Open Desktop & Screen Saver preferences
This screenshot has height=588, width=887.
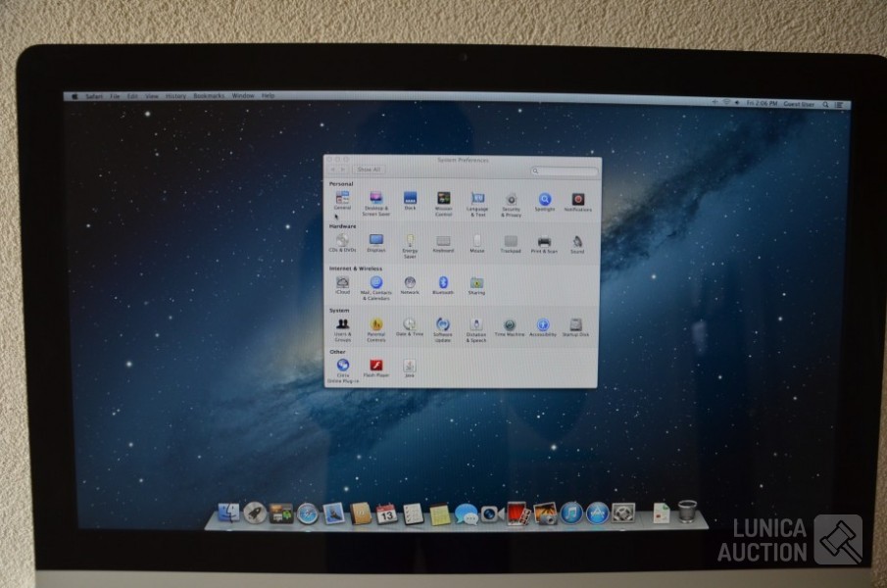pos(376,204)
